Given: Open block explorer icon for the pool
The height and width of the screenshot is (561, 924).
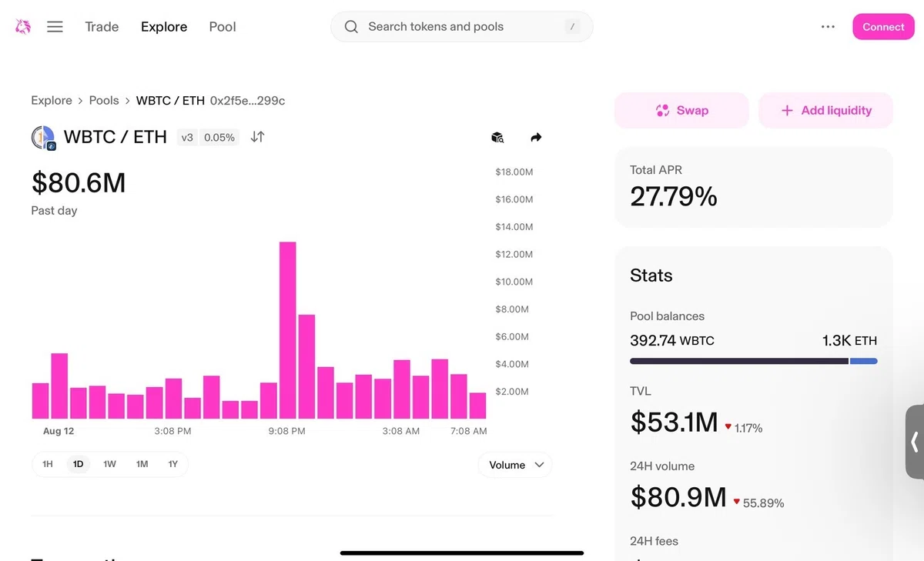Looking at the screenshot, I should point(497,138).
